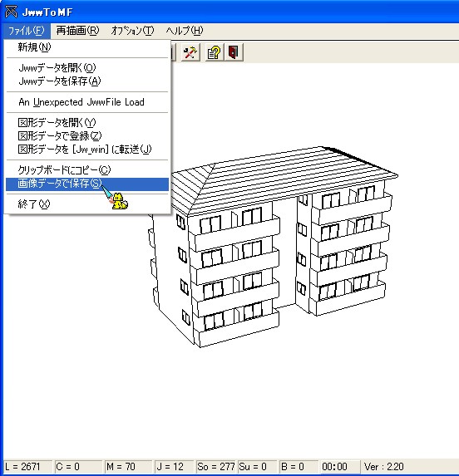Screen dimensions: 459x476
Task: Click the help question mark toolbar icon
Action: pyautogui.click(x=215, y=52)
